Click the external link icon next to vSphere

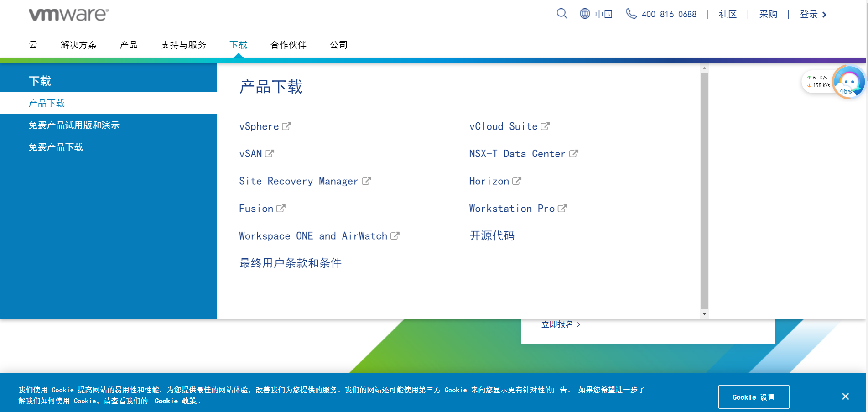click(286, 126)
